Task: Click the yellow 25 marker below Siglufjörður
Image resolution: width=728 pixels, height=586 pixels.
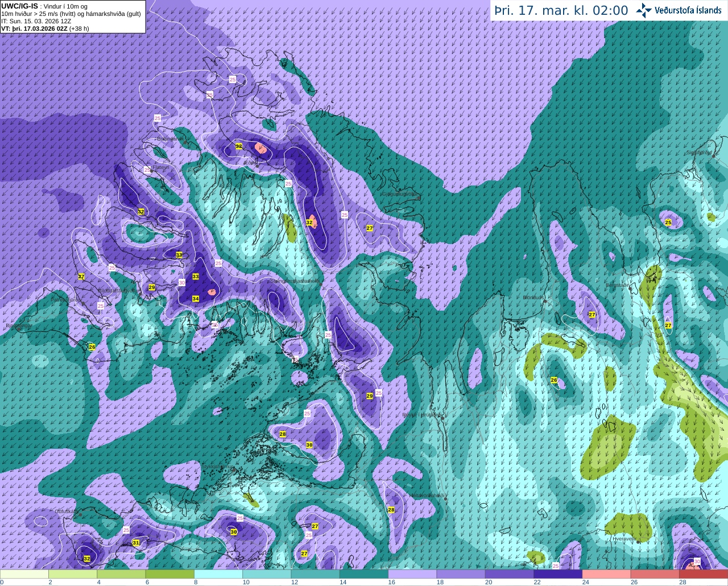Action: [668, 222]
